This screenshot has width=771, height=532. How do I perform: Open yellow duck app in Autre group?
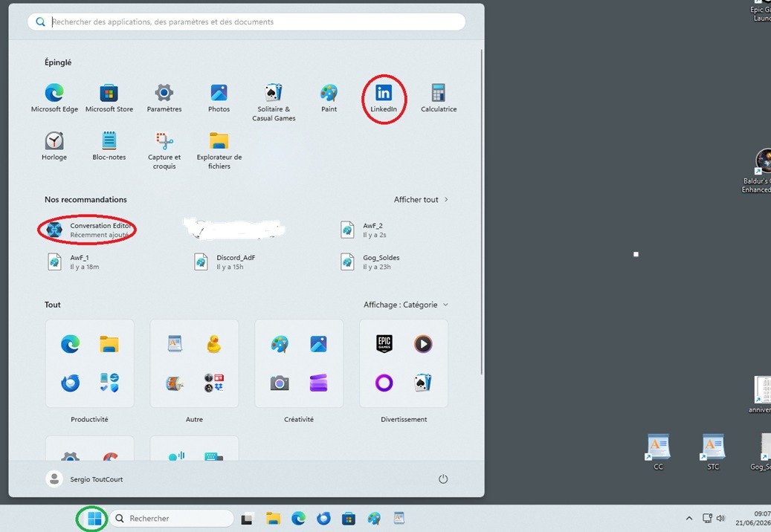click(214, 344)
